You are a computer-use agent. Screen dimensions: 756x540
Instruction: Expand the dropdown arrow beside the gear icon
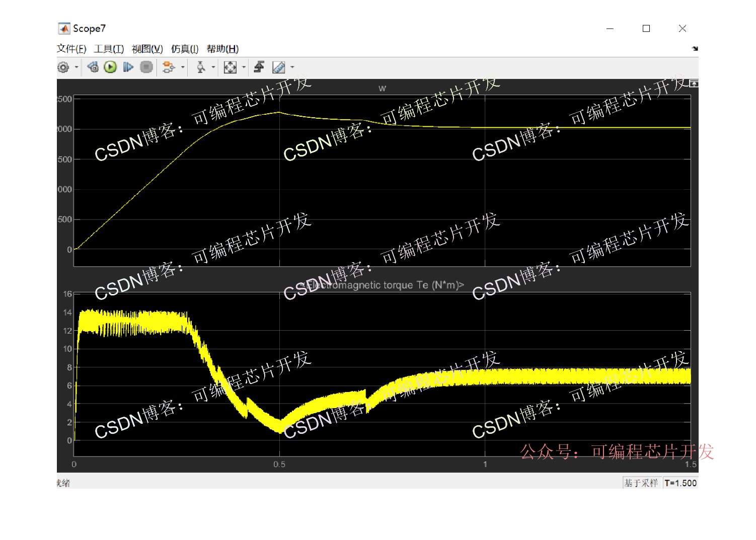coord(77,67)
